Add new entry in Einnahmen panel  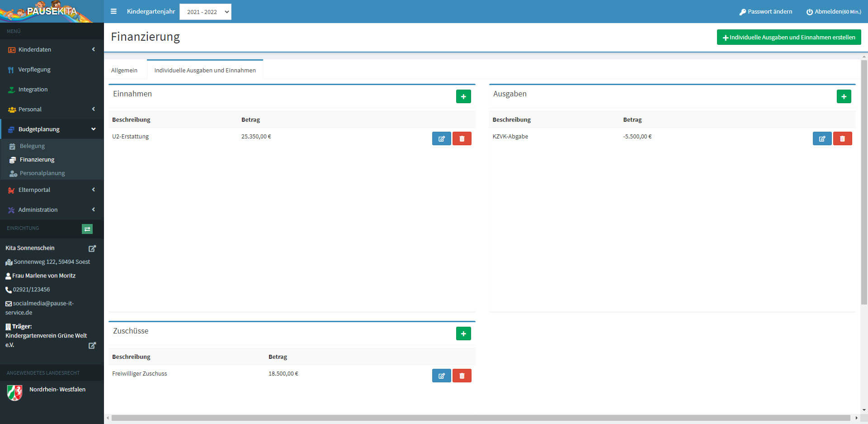[x=463, y=96]
